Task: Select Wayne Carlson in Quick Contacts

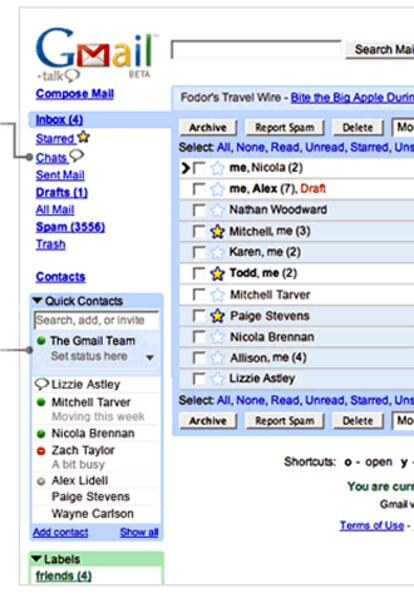Action: coord(93,514)
